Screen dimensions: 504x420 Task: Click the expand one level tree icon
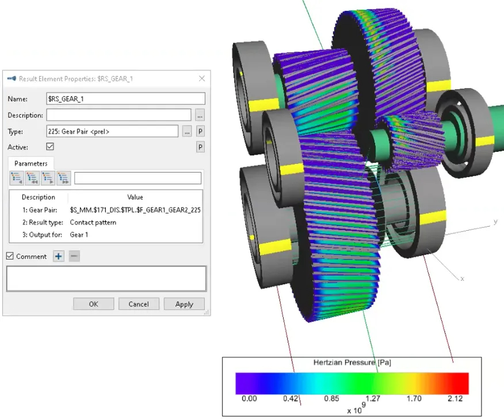click(x=48, y=178)
